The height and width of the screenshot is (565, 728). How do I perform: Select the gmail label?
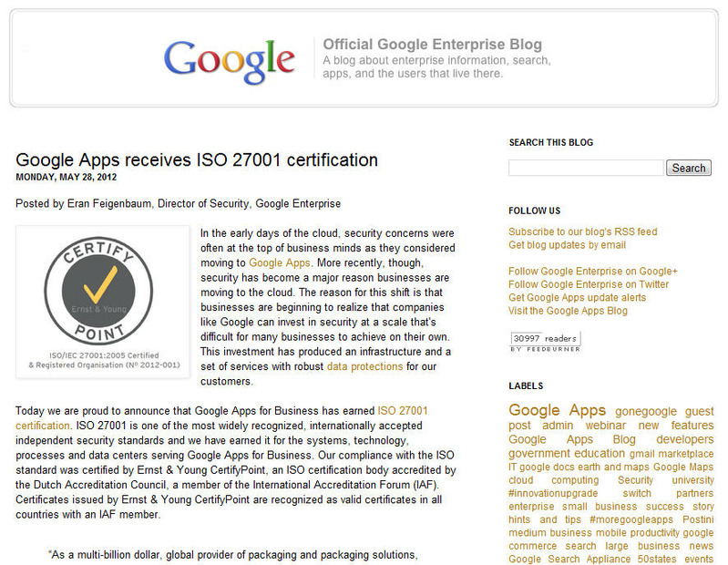click(641, 454)
